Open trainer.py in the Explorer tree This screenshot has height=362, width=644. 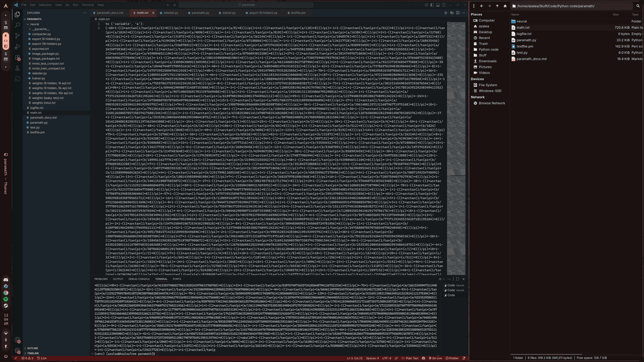pyautogui.click(x=39, y=78)
